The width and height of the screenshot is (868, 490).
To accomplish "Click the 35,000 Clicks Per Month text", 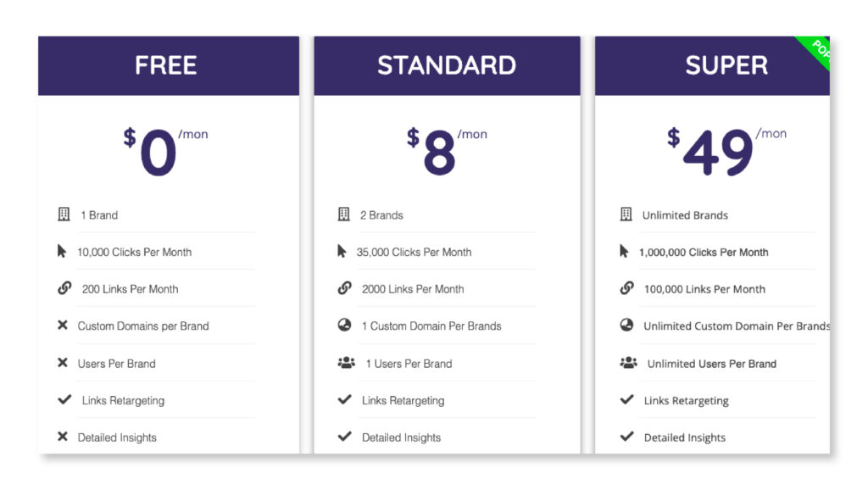I will (x=414, y=252).
